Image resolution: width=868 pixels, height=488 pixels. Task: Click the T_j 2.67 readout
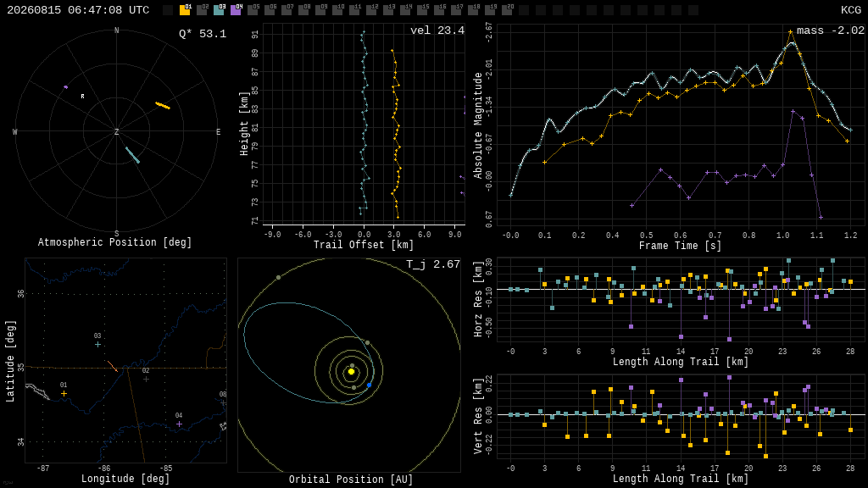[x=433, y=264]
